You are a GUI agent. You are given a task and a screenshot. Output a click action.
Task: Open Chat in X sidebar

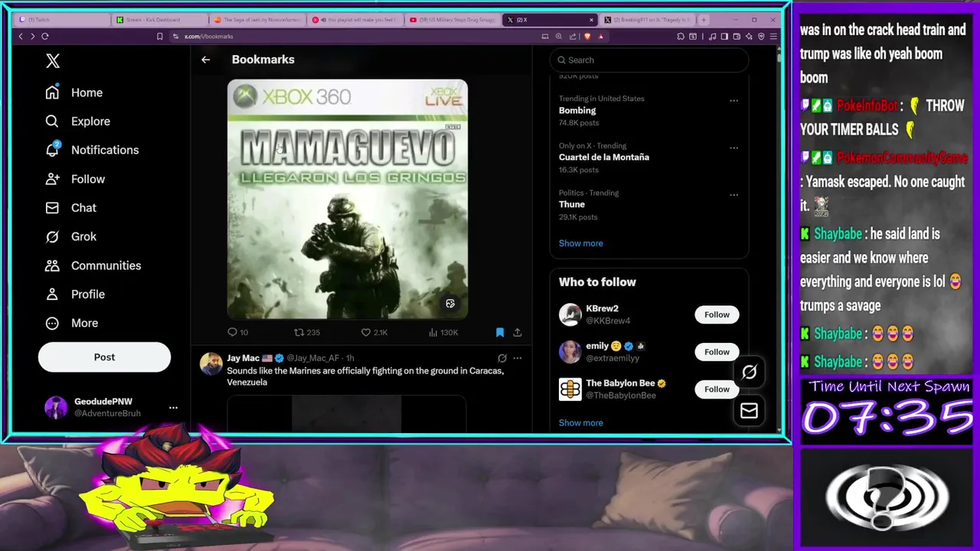pos(70,207)
